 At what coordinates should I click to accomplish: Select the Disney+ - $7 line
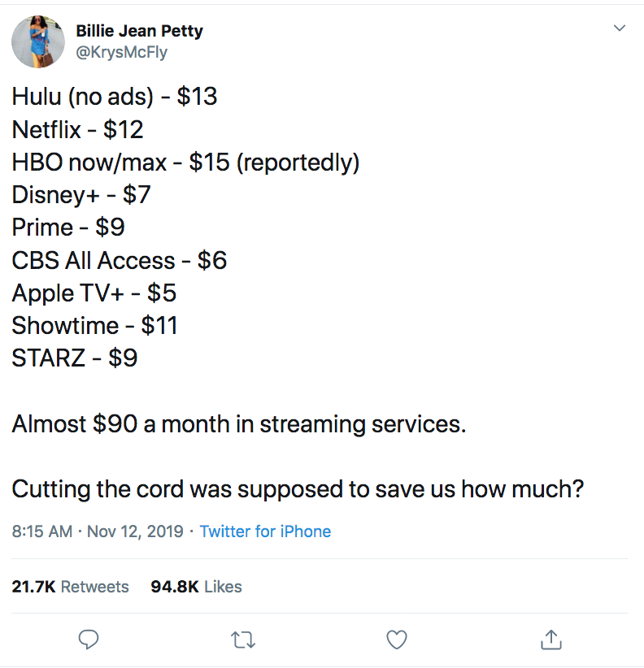click(81, 195)
